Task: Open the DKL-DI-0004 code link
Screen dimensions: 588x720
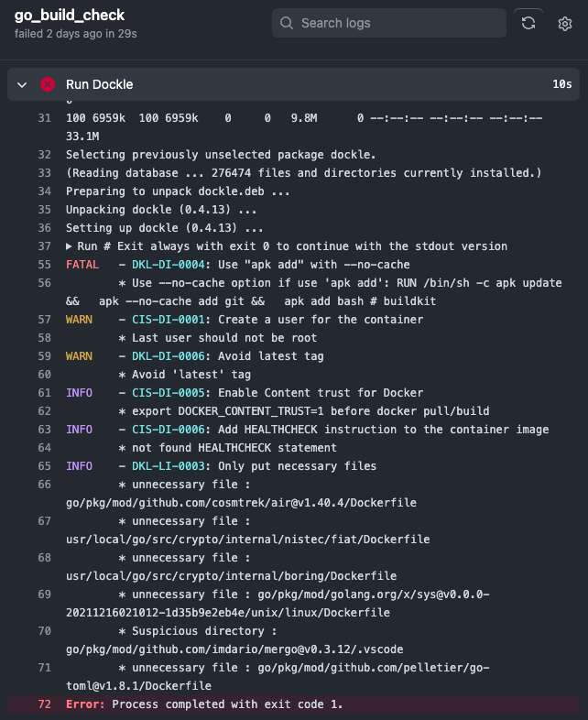Action: click(168, 265)
